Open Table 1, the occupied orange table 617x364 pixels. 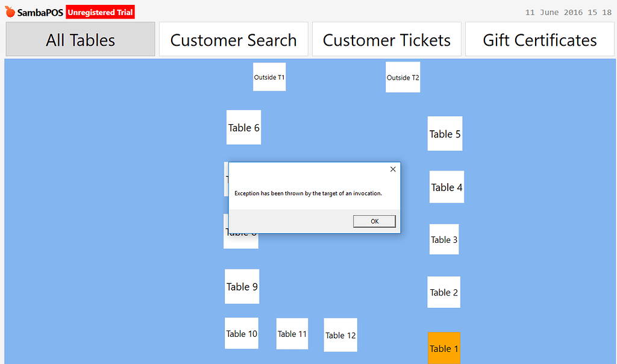[x=444, y=348]
